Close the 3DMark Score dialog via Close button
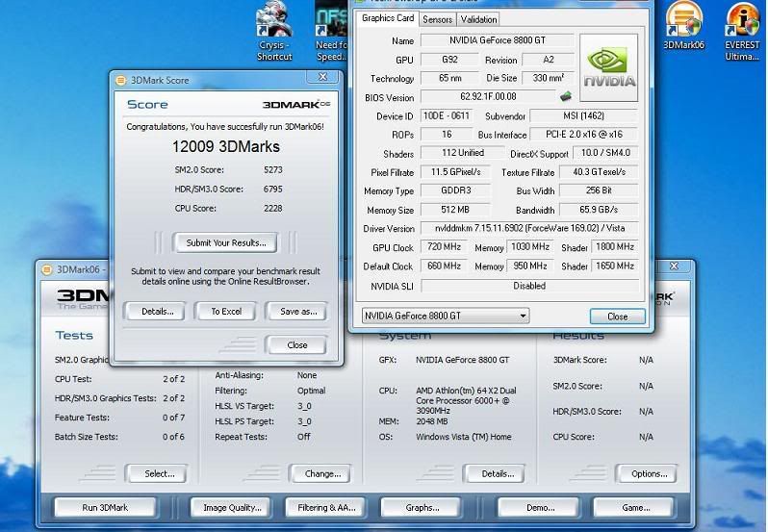Screen dimensions: 768x532 (296, 345)
